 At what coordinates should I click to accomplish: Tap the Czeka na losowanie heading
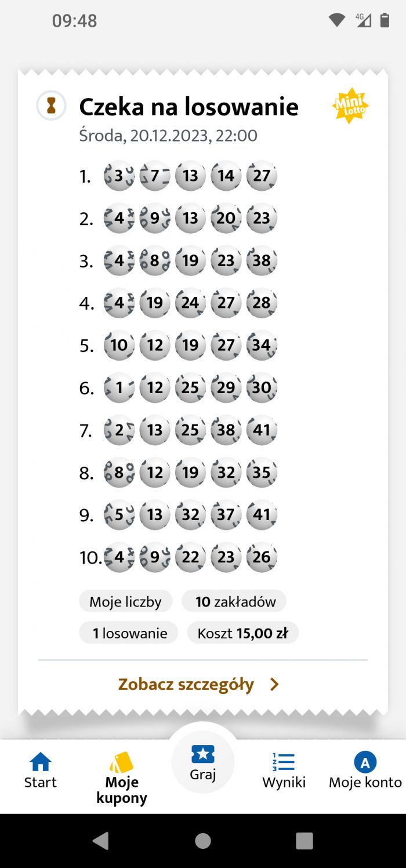189,107
